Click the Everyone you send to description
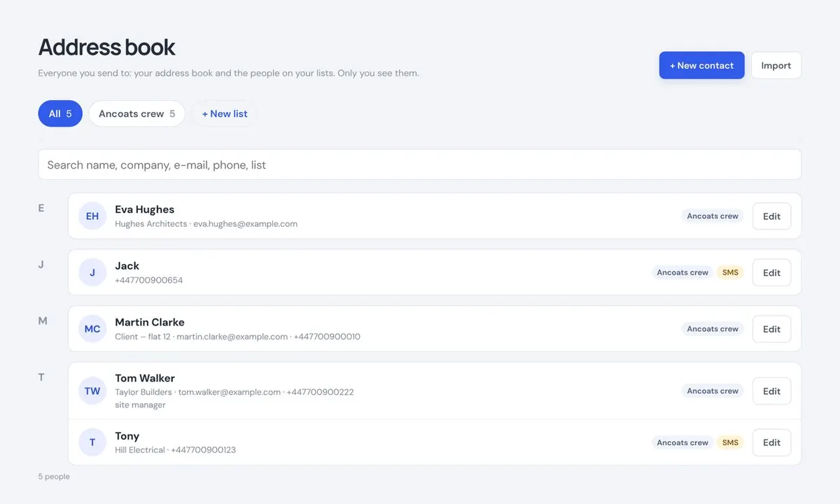 click(x=228, y=73)
